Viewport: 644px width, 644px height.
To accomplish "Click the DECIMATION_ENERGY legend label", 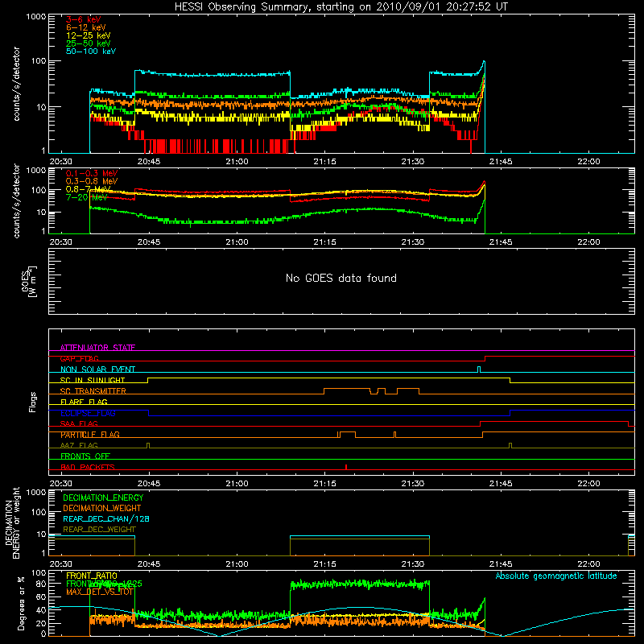I will pos(103,497).
